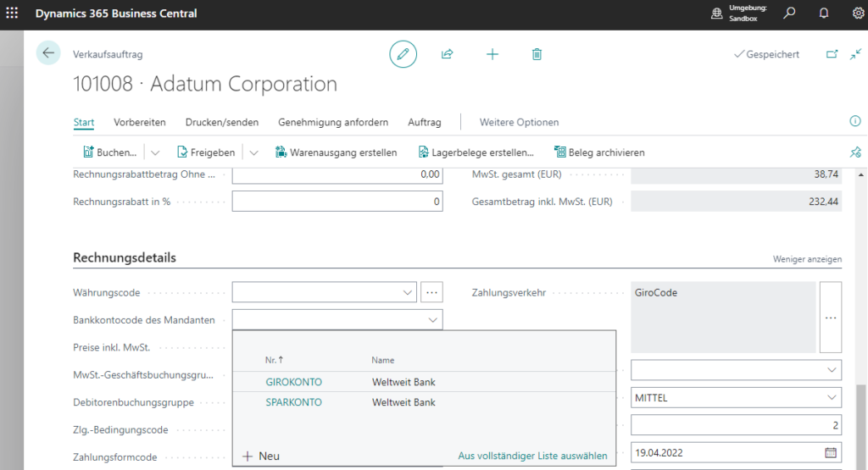Open the Währungscode dropdown
Image resolution: width=868 pixels, height=470 pixels.
click(x=407, y=292)
